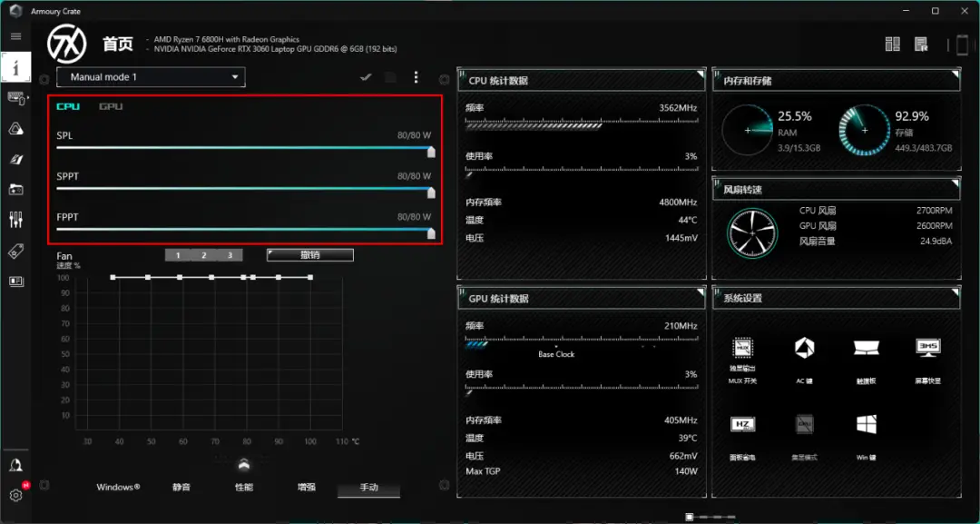Click the first fan curve point near 40°C
This screenshot has height=524, width=980.
[x=113, y=277]
